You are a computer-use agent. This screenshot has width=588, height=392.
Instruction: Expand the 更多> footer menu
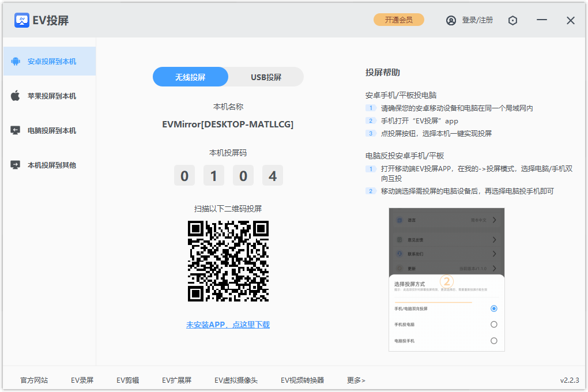click(356, 380)
